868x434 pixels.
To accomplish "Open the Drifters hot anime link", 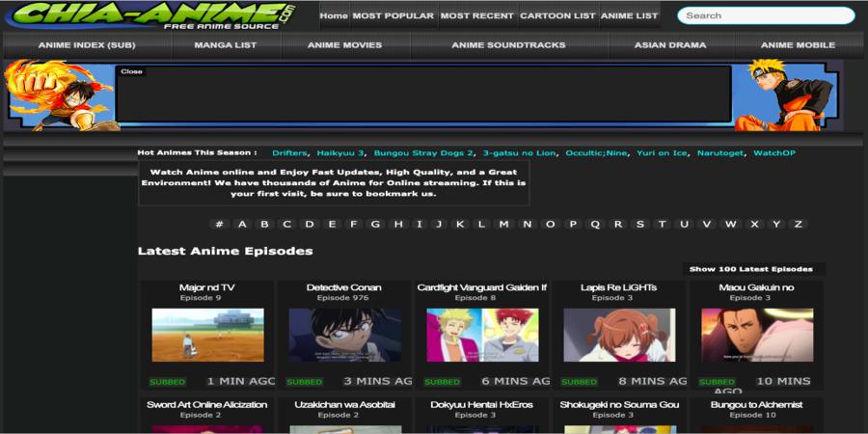I will (289, 152).
